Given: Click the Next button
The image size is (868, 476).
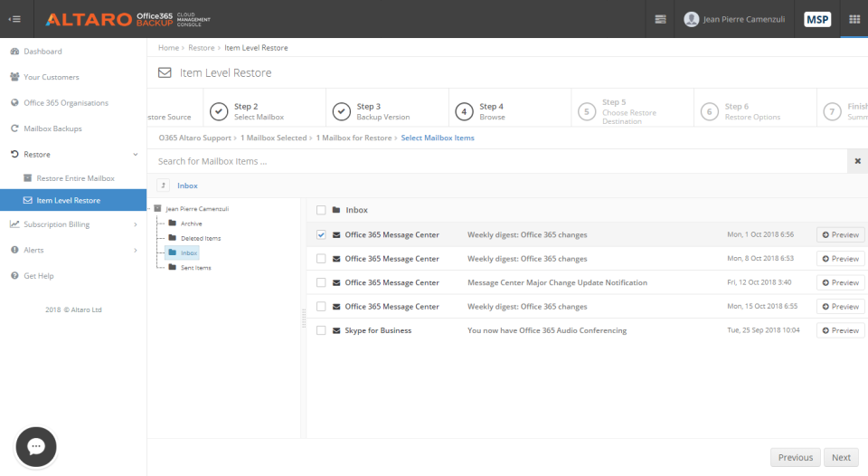Looking at the screenshot, I should [x=840, y=457].
